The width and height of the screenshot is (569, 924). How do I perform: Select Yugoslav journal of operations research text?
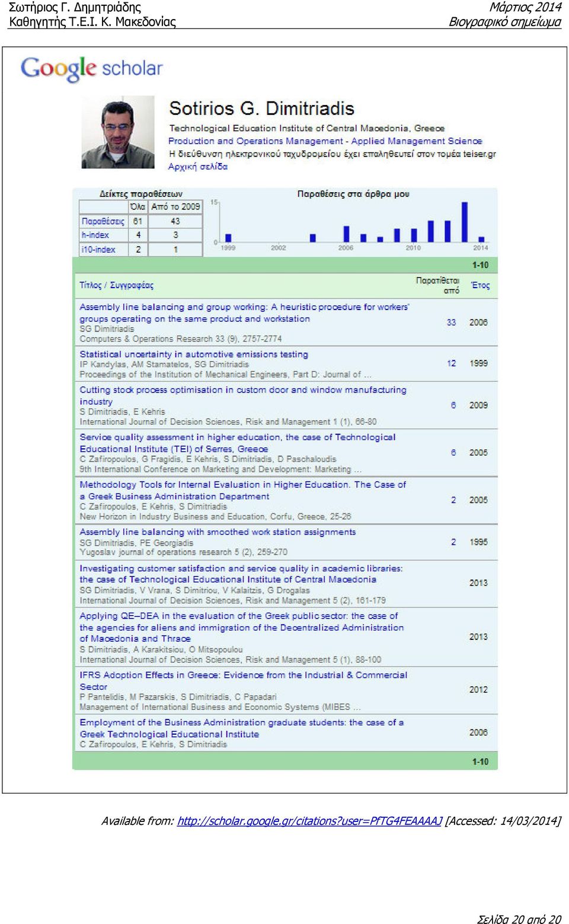pos(184,552)
